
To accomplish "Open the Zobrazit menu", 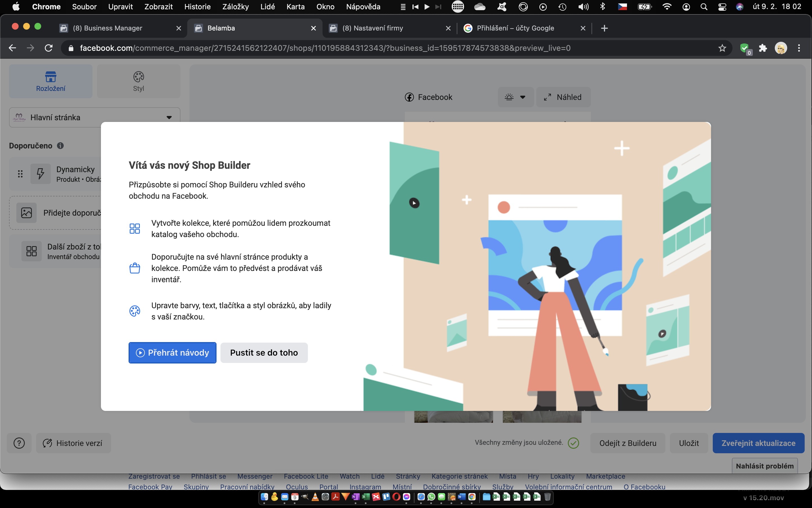I will 158,7.
